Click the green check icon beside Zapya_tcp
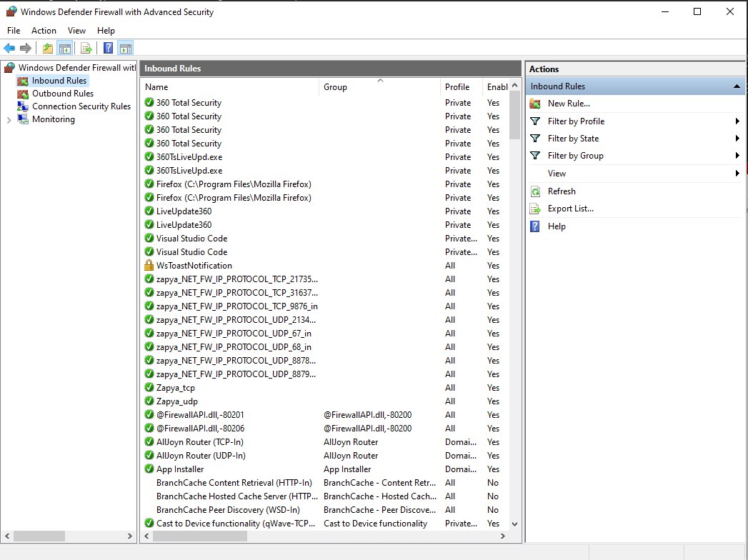Viewport: 748px width, 560px height. coord(149,388)
